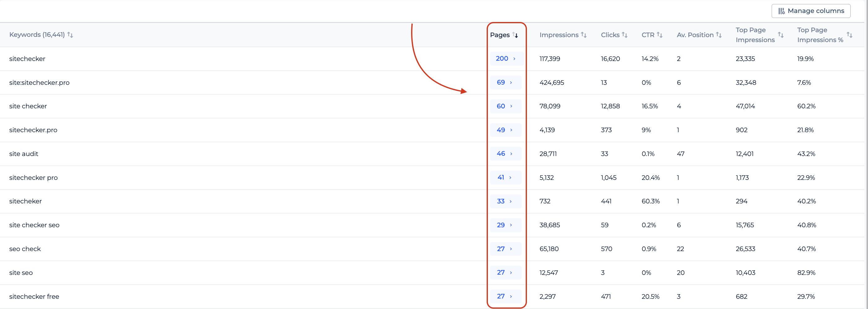Click the Av. Position header label
868x309 pixels.
click(695, 35)
